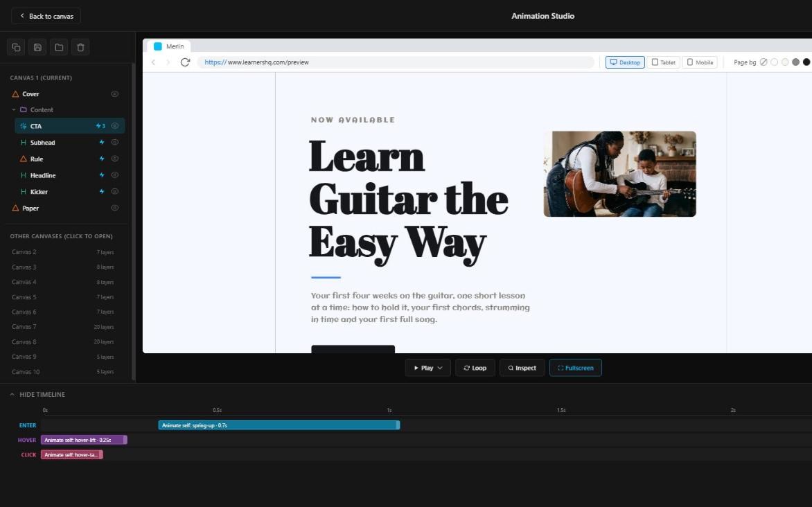Screen dimensions: 812x507
Task: Click the H type icon beside Headline
Action: 24,175
